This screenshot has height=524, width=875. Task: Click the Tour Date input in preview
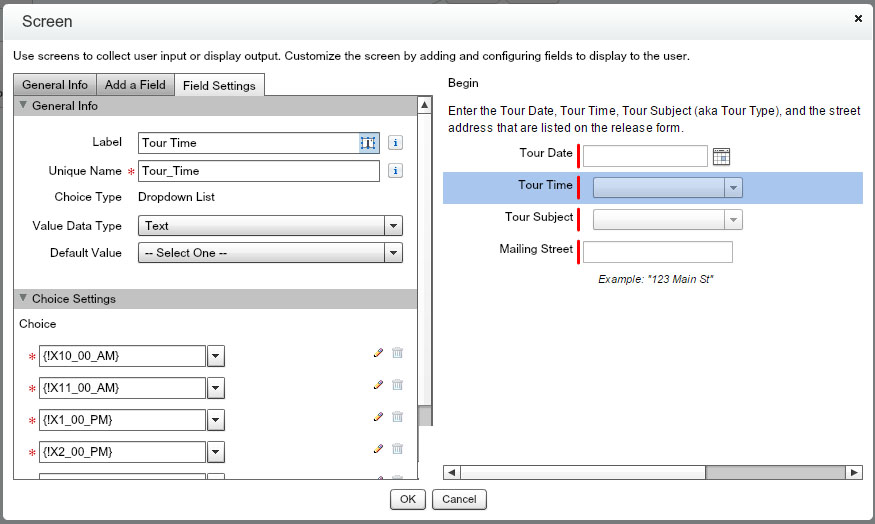[x=645, y=156]
